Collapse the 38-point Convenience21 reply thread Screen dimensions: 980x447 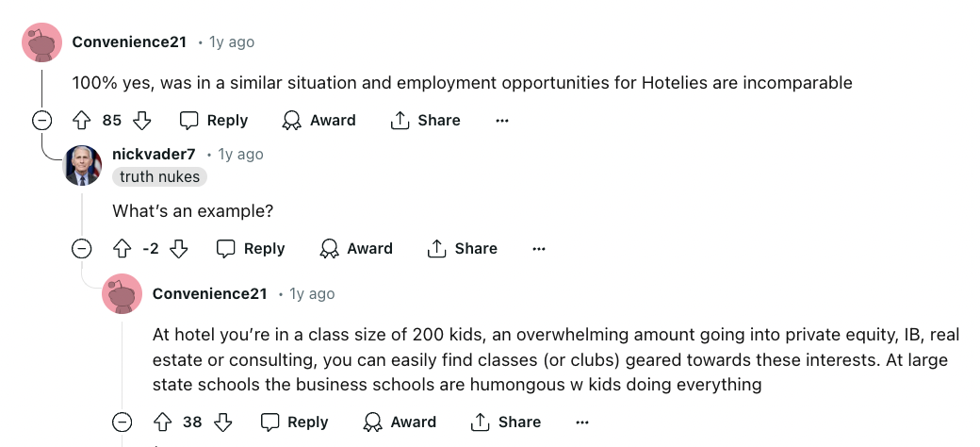pos(122,422)
